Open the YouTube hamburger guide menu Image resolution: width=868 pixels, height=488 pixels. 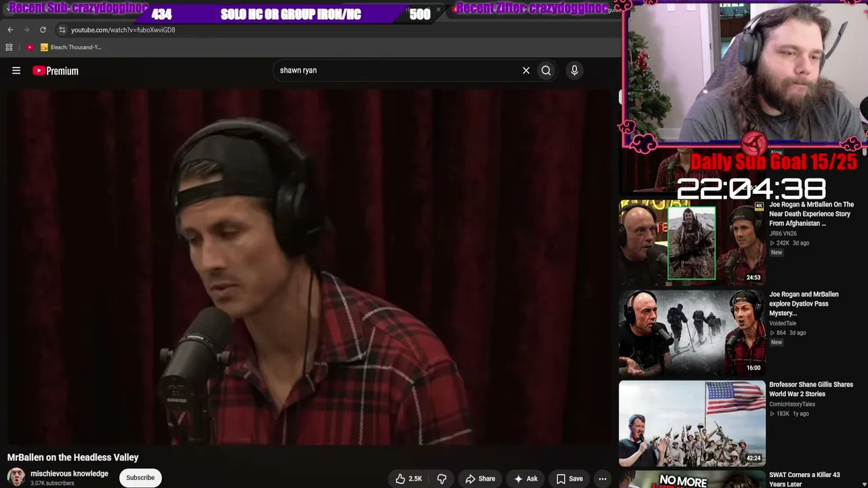pyautogui.click(x=16, y=70)
